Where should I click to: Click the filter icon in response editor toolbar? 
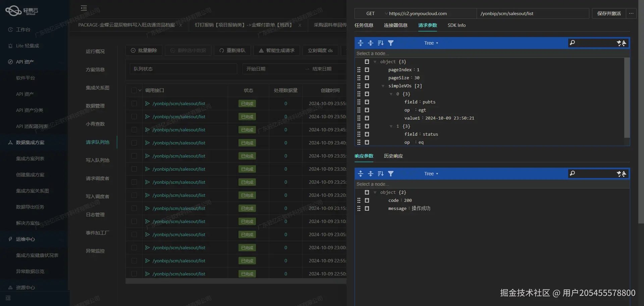pos(391,174)
